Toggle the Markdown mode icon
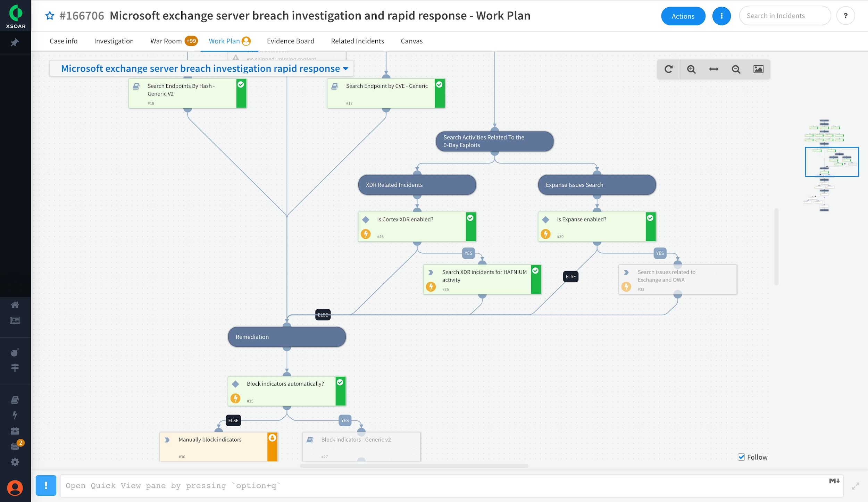 pyautogui.click(x=834, y=481)
